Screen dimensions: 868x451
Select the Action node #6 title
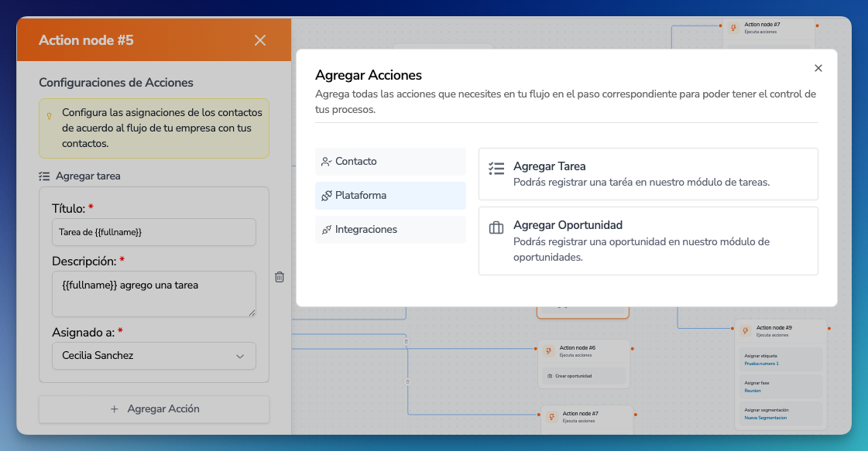[578, 348]
